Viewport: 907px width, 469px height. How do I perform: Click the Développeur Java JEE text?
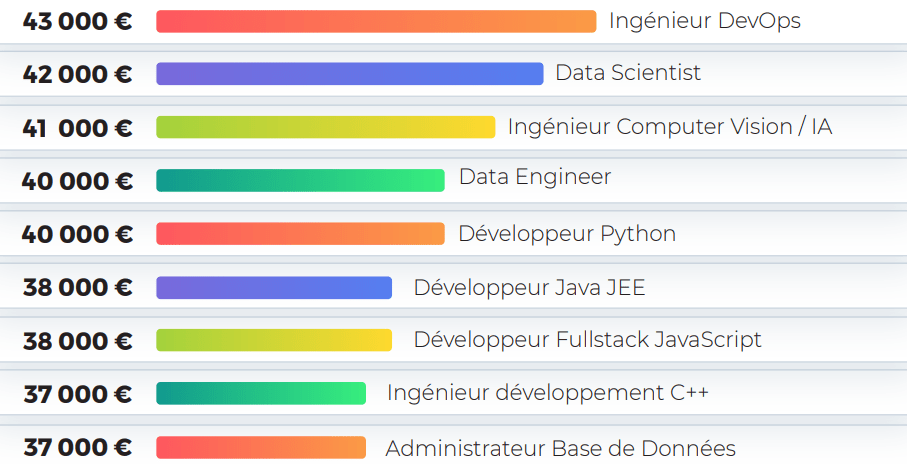[529, 288]
